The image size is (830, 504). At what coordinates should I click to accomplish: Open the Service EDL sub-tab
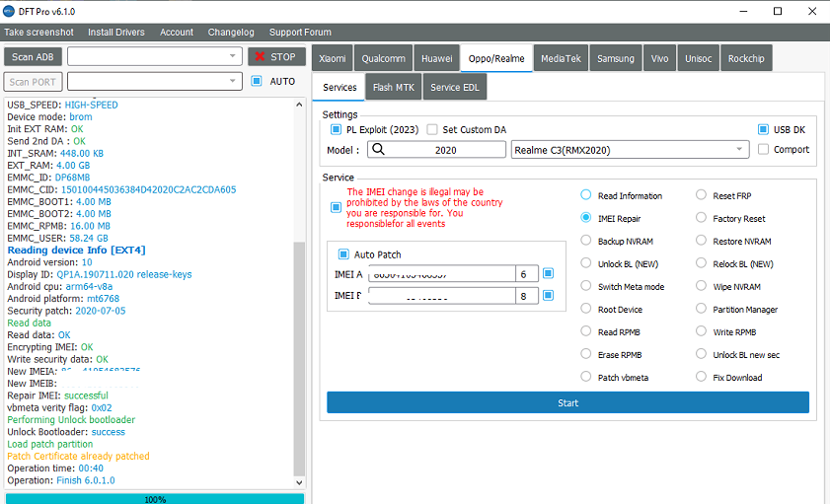click(454, 87)
